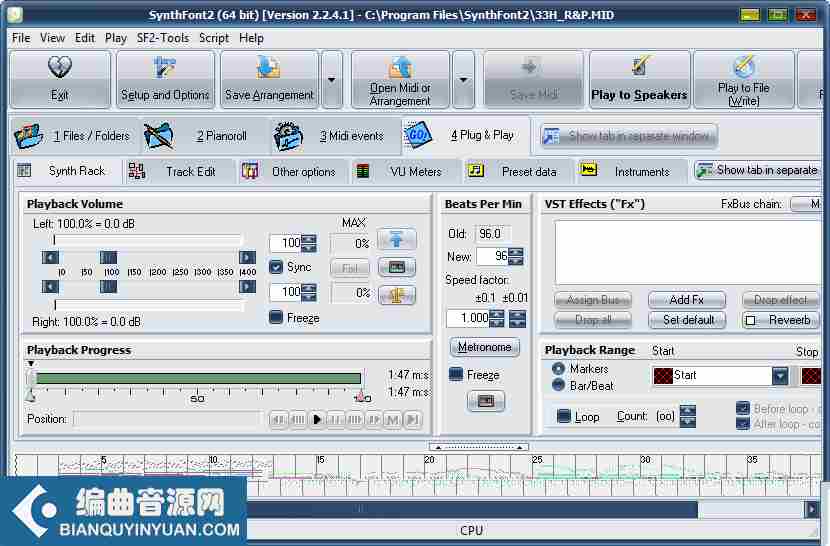Click the right channel volume slider handle
Screen dimensions: 830x546
click(x=109, y=287)
